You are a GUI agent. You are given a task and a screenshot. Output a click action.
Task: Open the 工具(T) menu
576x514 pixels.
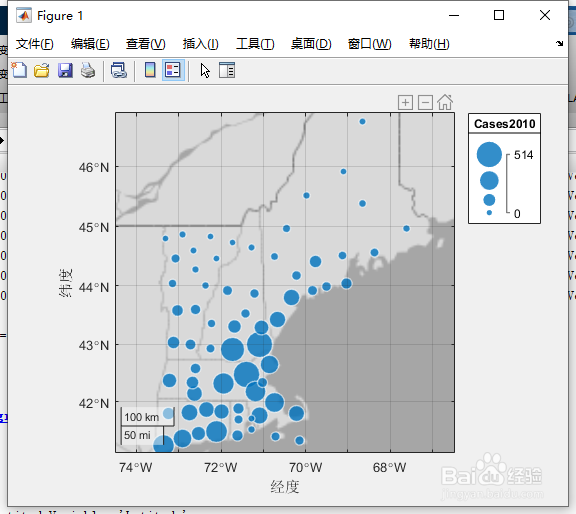pos(255,44)
